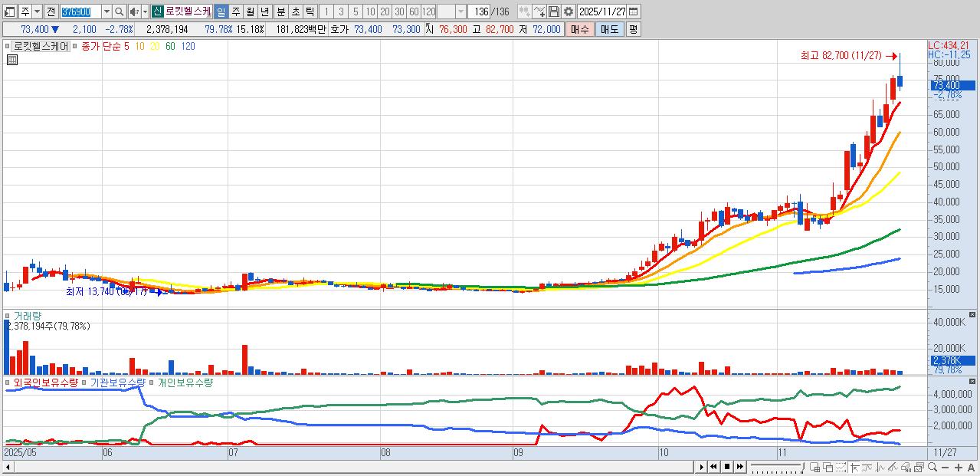Click the crosshair tracking icon
The height and width of the screenshot is (476, 980).
pos(854,467)
